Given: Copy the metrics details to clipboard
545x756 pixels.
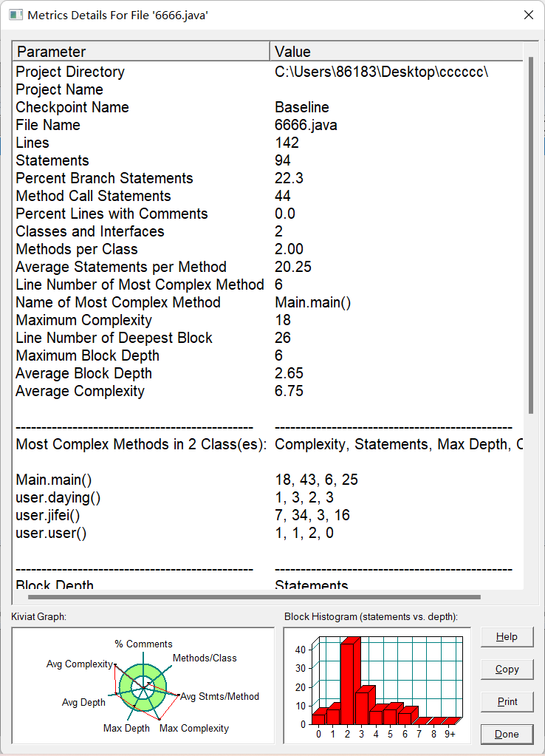Looking at the screenshot, I should pos(507,670).
